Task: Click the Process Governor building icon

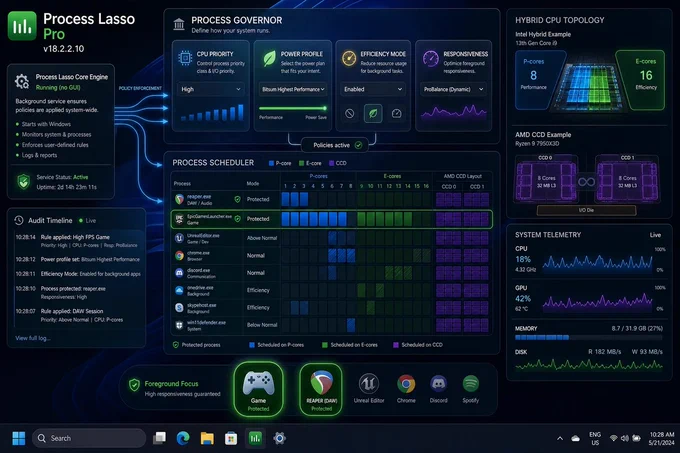Action: (x=179, y=24)
